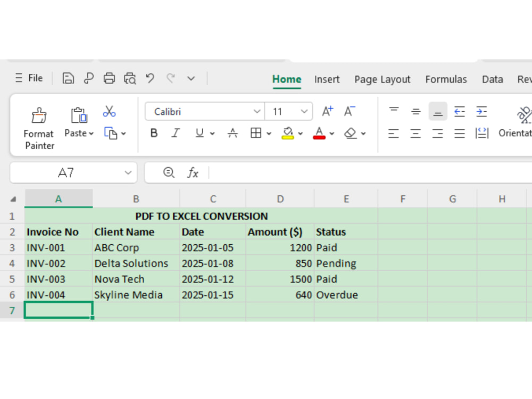
Task: Click the Paste button
Action: (x=79, y=122)
